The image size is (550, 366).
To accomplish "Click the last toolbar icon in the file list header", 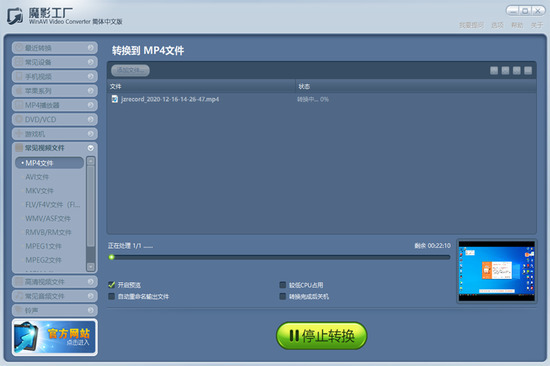I will tap(528, 71).
